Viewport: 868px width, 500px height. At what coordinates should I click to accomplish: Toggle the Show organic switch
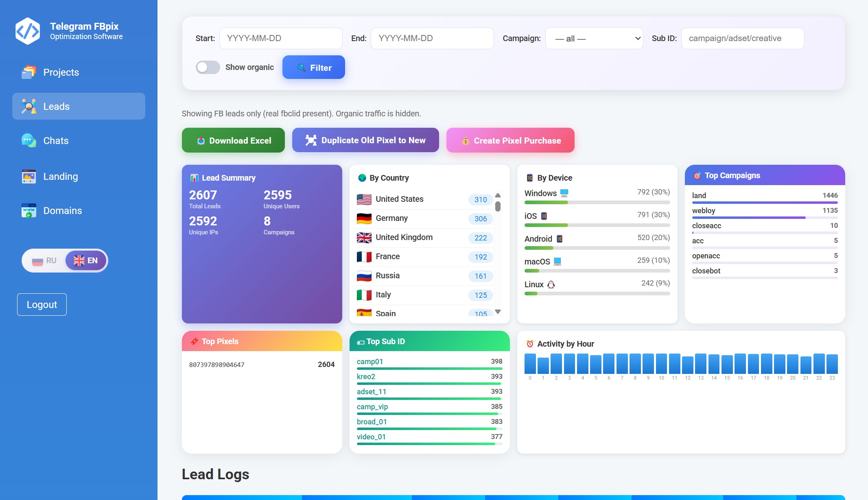point(208,67)
